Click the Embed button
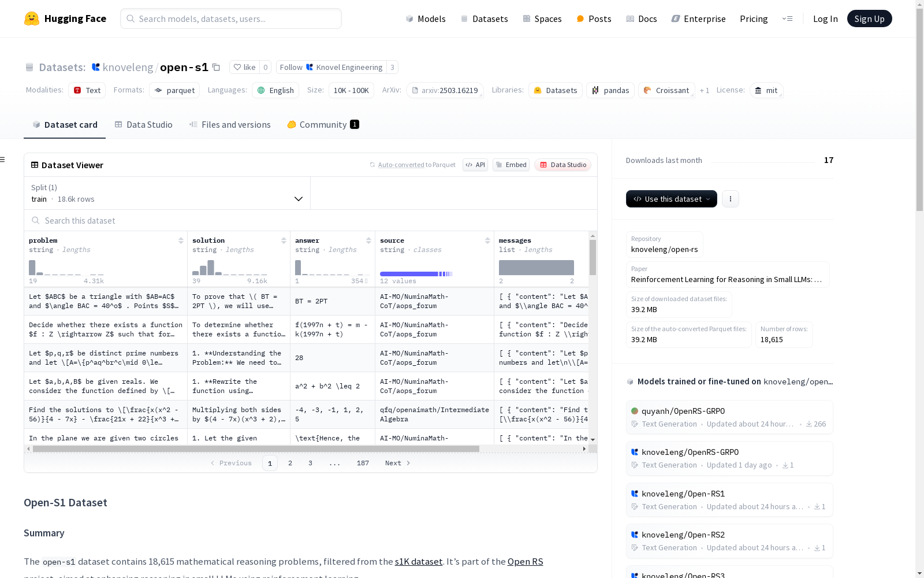 click(511, 165)
